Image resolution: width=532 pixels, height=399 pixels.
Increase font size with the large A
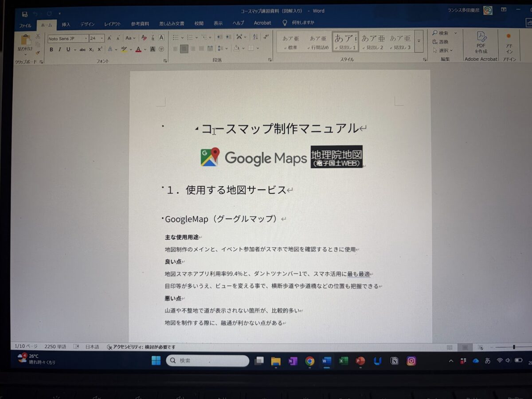[x=109, y=38]
